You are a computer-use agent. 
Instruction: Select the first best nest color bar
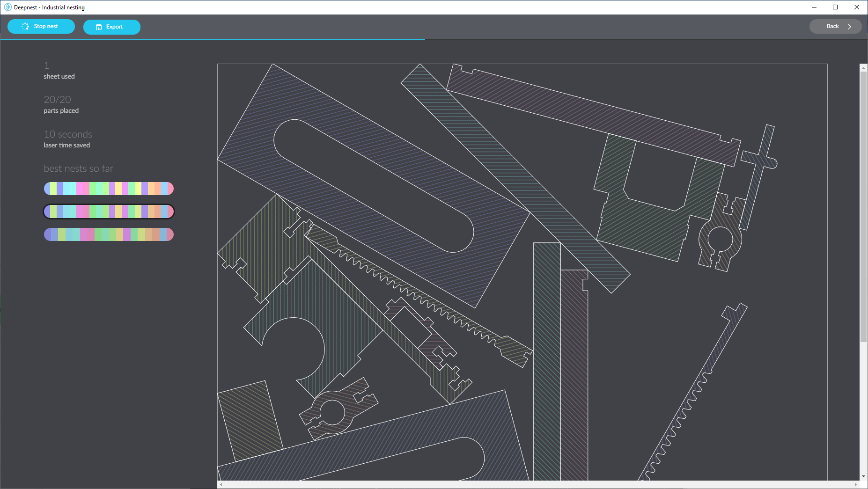[109, 189]
